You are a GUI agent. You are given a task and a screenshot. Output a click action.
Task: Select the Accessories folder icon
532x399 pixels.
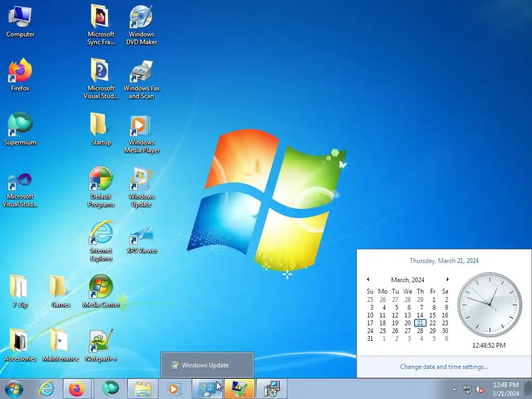20,345
